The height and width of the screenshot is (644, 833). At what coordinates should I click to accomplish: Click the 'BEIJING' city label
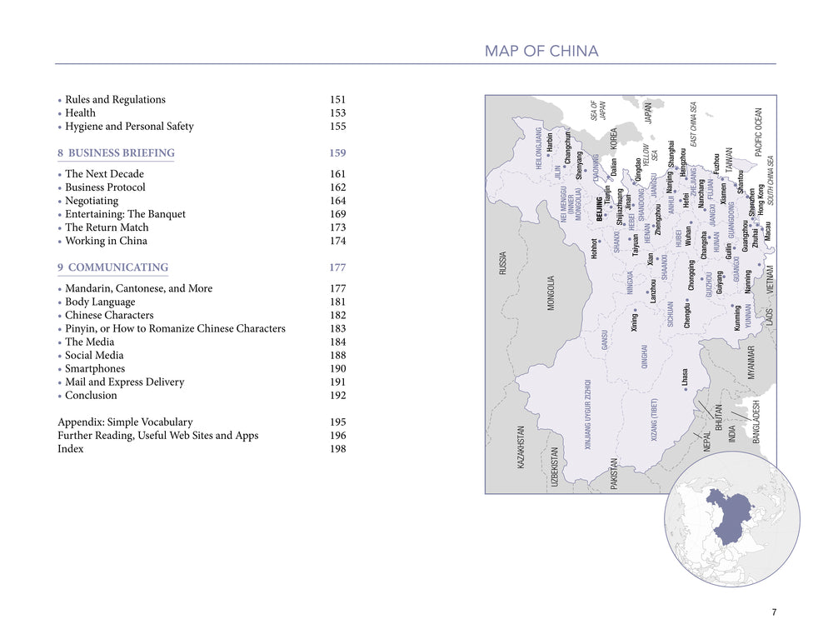tap(600, 209)
